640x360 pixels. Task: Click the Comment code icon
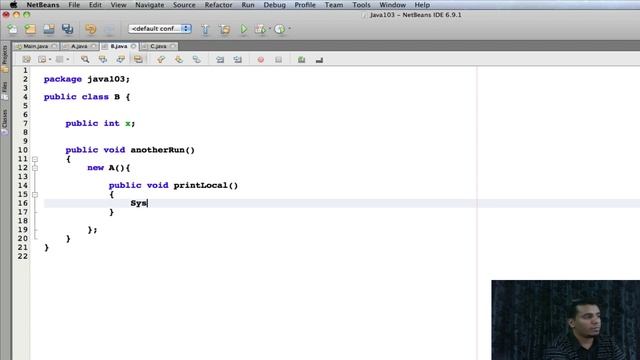(301, 60)
